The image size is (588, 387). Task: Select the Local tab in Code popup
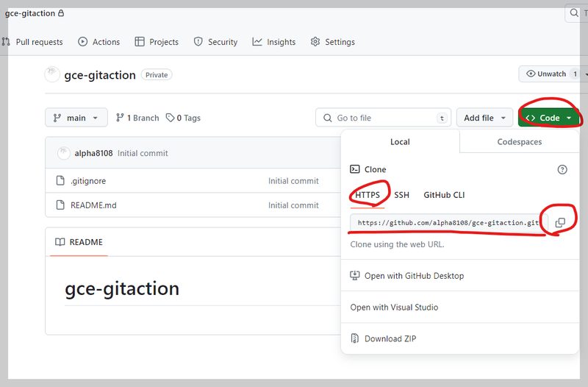point(400,142)
